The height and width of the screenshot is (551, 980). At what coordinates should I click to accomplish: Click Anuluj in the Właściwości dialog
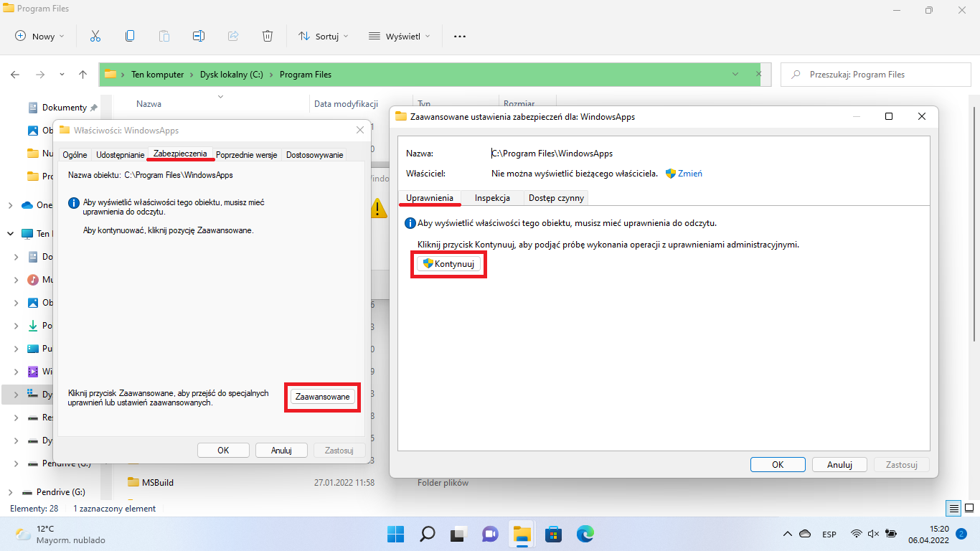[281, 451]
